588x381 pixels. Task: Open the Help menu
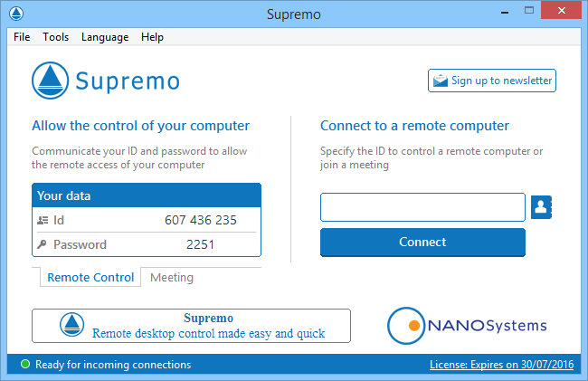click(152, 37)
